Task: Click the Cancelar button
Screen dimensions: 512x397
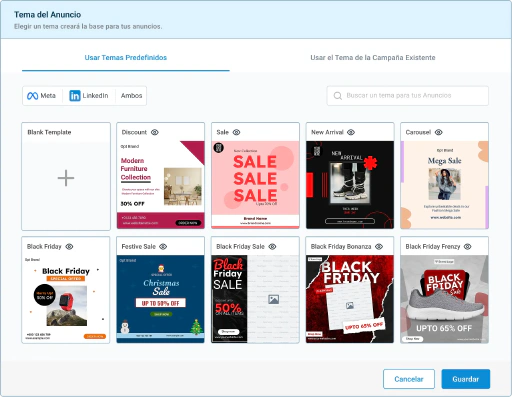Action: pyautogui.click(x=409, y=379)
